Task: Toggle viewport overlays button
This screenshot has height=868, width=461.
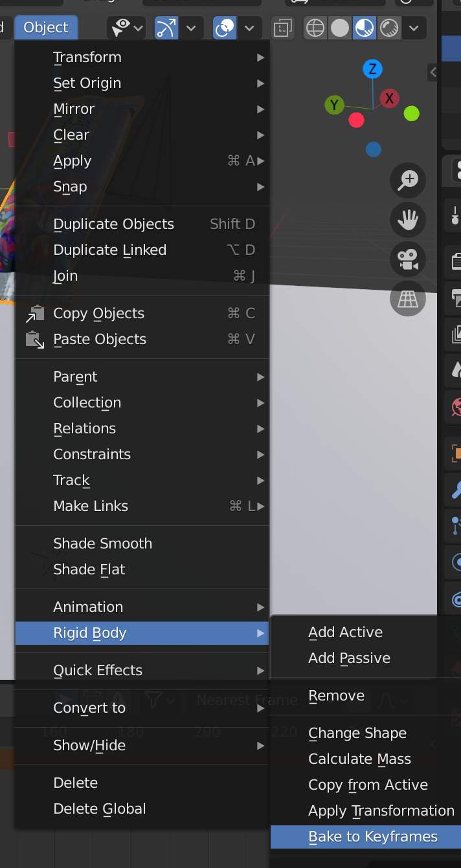Action: 224,28
